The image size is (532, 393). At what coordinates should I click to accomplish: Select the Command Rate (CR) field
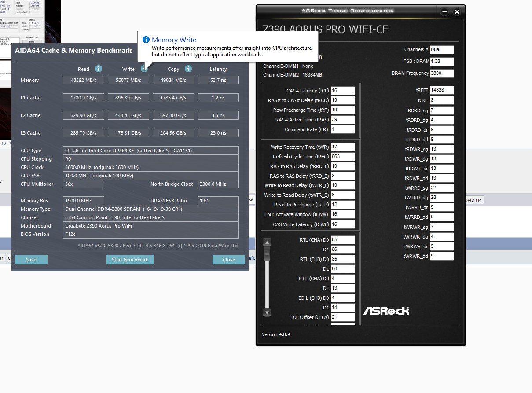[343, 129]
